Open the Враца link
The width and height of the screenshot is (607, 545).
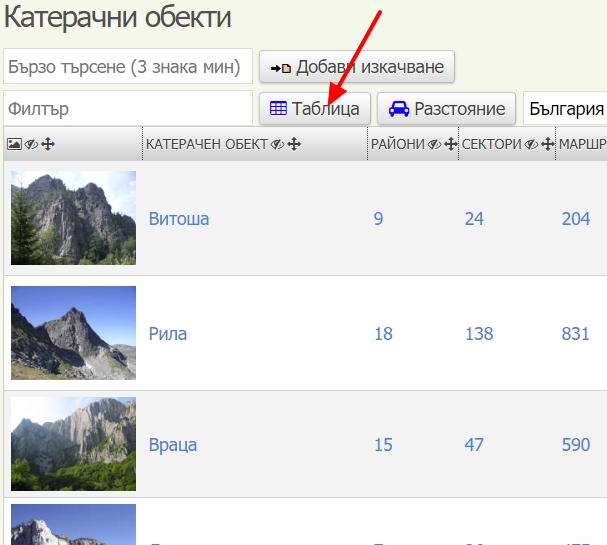click(173, 445)
